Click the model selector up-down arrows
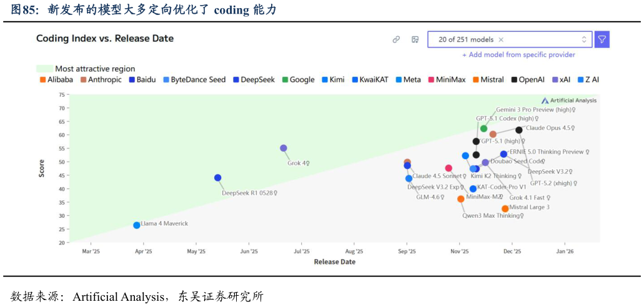This screenshot has width=644, height=307. [584, 39]
